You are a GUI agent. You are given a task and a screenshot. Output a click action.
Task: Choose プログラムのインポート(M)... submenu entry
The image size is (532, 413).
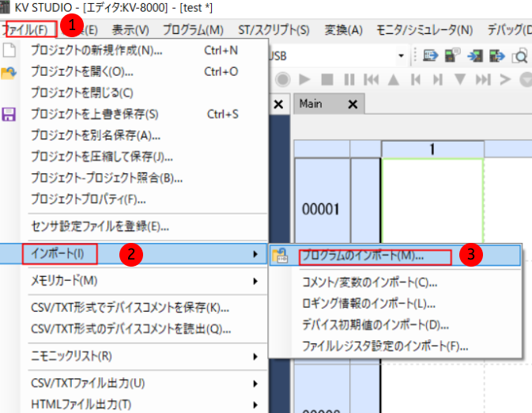click(395, 256)
